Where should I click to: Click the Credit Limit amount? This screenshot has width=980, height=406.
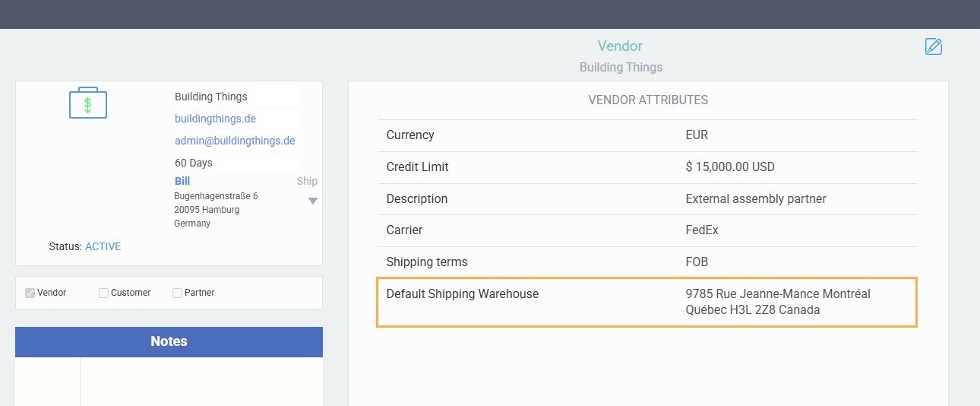pos(729,167)
